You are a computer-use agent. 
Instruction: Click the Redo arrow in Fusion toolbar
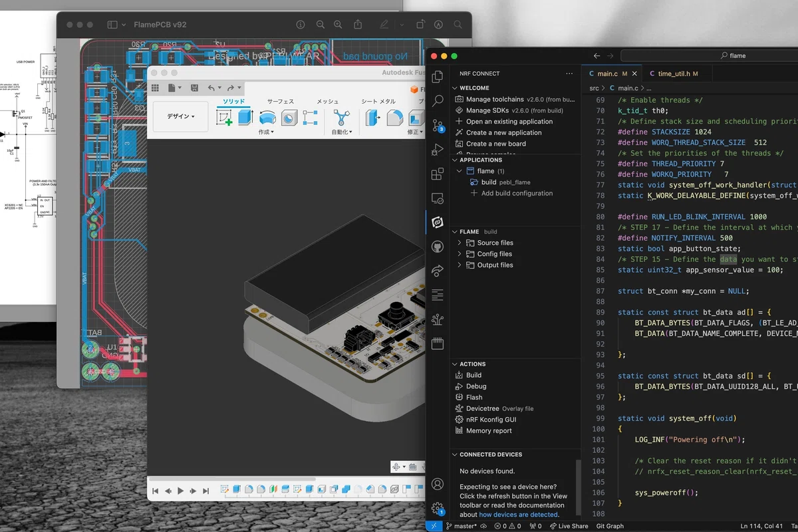tap(231, 88)
